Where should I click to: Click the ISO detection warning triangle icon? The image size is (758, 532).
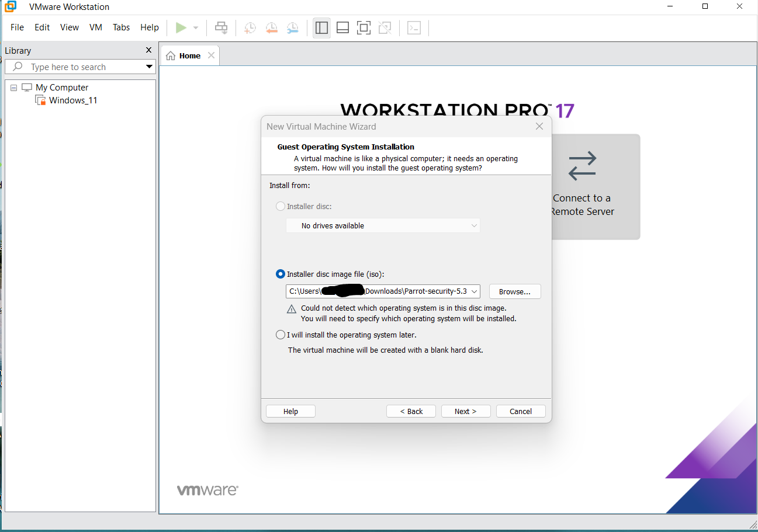point(292,310)
